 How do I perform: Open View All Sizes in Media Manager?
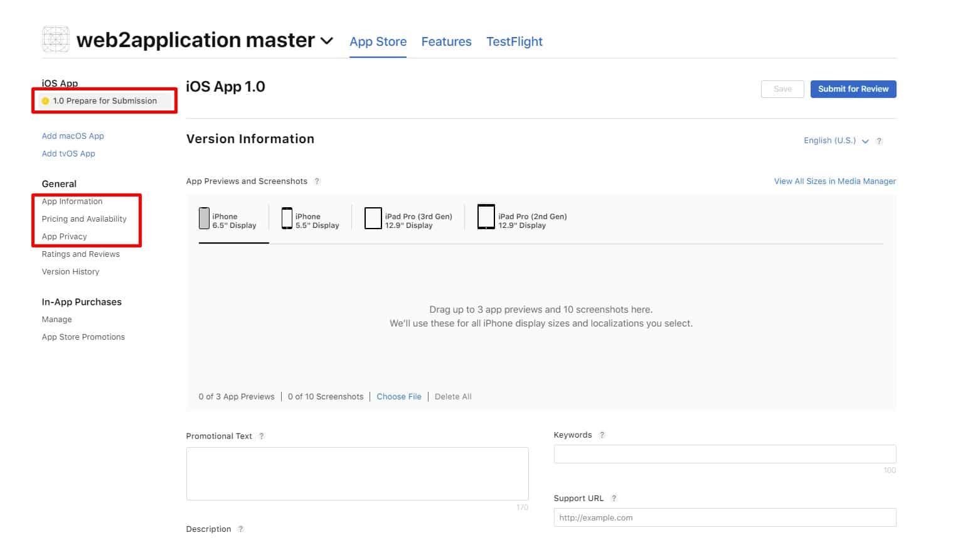click(x=834, y=181)
